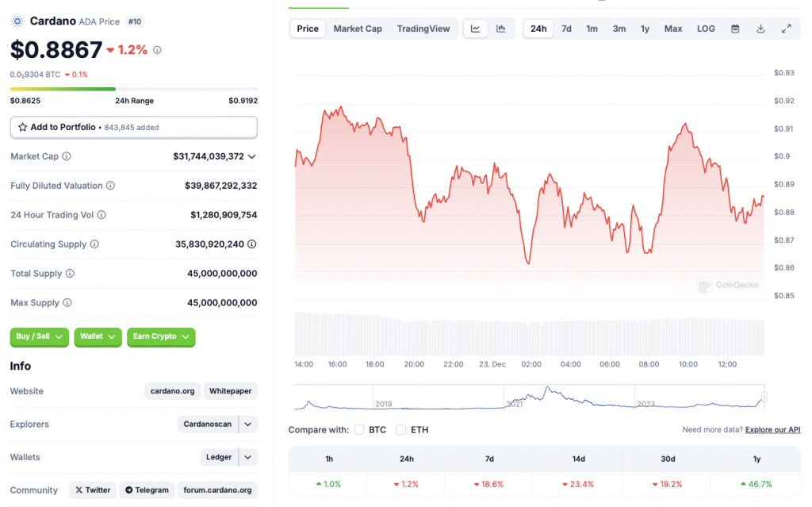The width and height of the screenshot is (812, 507).
Task: Switch to candlestick chart icon
Action: [501, 29]
